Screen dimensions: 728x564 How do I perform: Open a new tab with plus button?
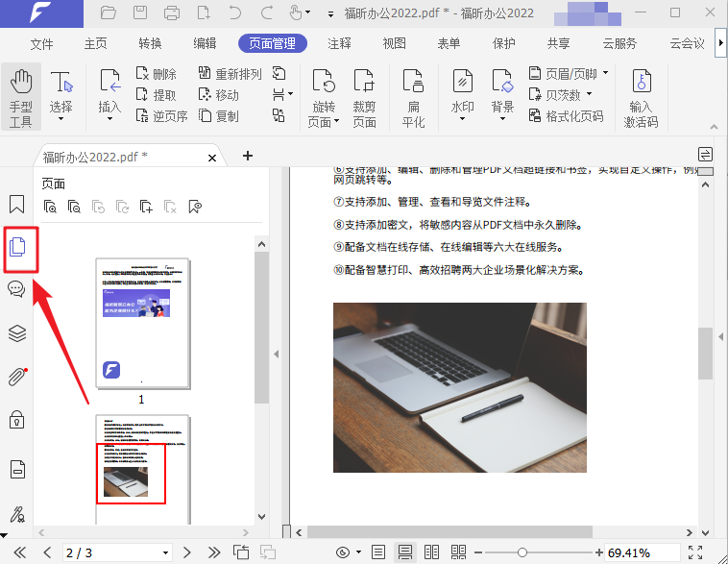coord(248,156)
